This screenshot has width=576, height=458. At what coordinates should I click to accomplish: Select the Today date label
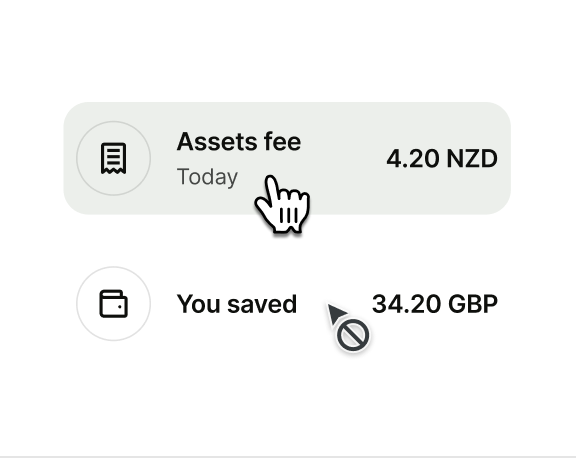tap(207, 177)
